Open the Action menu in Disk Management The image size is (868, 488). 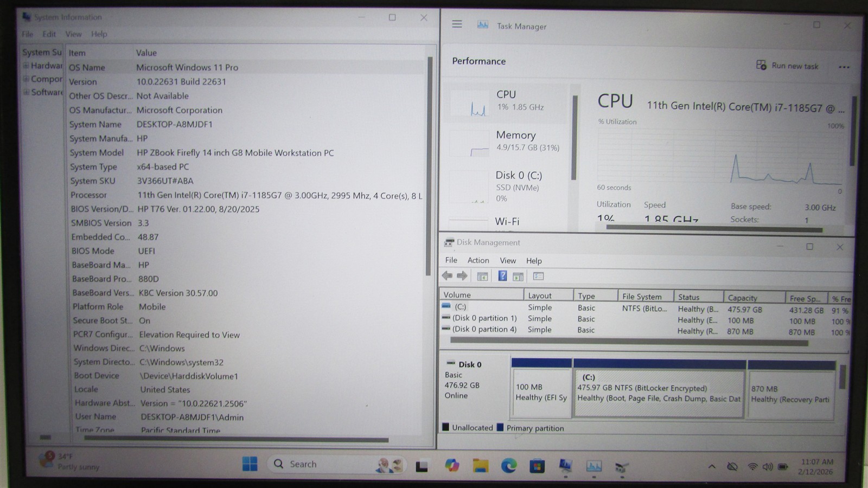(x=478, y=260)
